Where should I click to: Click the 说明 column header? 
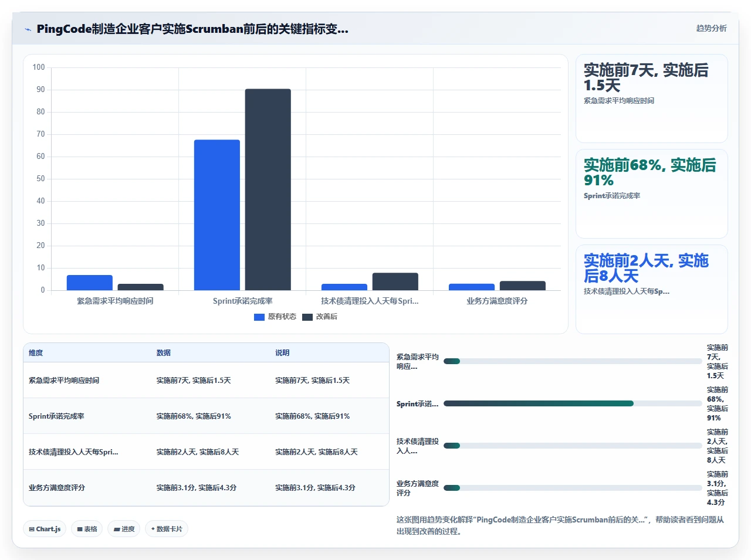(282, 353)
